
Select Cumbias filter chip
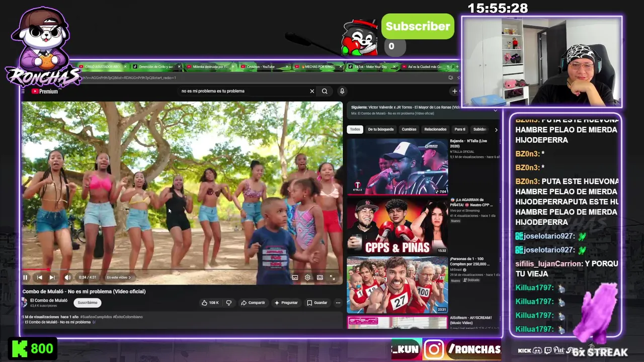click(409, 129)
